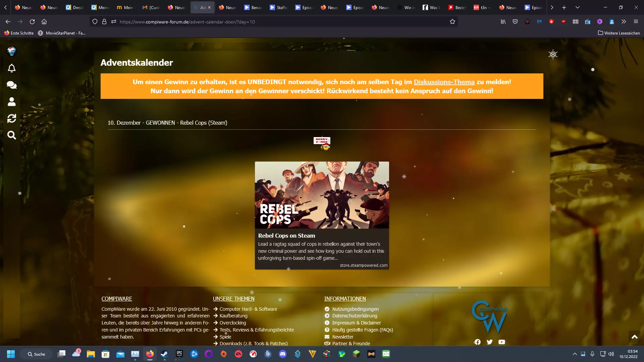
Task: Open Nutzungsbedingungen link
Action: [355, 309]
